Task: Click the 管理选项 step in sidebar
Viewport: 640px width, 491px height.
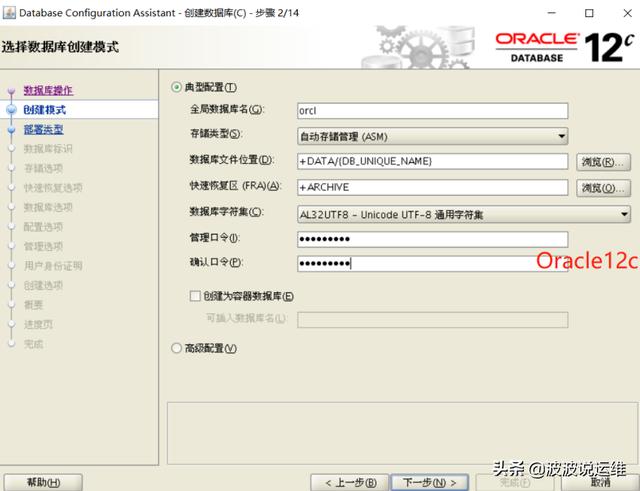Action: coord(43,247)
